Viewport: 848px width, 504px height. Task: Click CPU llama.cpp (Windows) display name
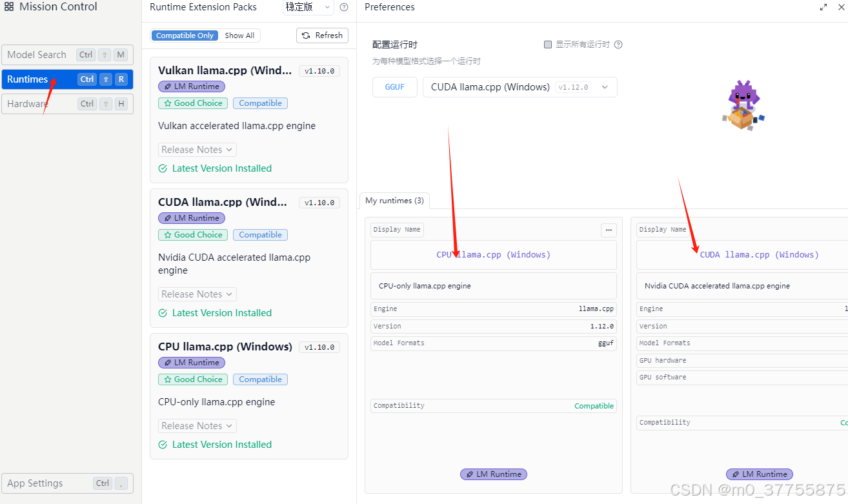coord(494,255)
